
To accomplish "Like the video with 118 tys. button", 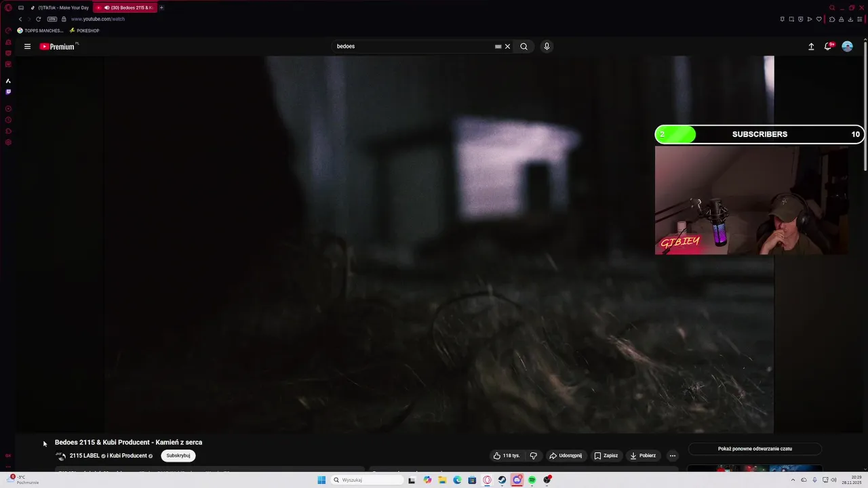I will click(x=507, y=455).
